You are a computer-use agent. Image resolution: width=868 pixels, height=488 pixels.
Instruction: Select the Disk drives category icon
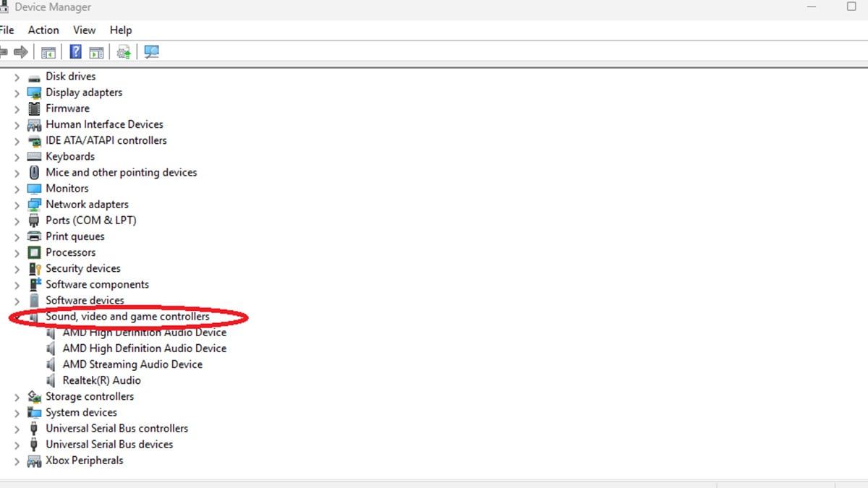pyautogui.click(x=34, y=77)
